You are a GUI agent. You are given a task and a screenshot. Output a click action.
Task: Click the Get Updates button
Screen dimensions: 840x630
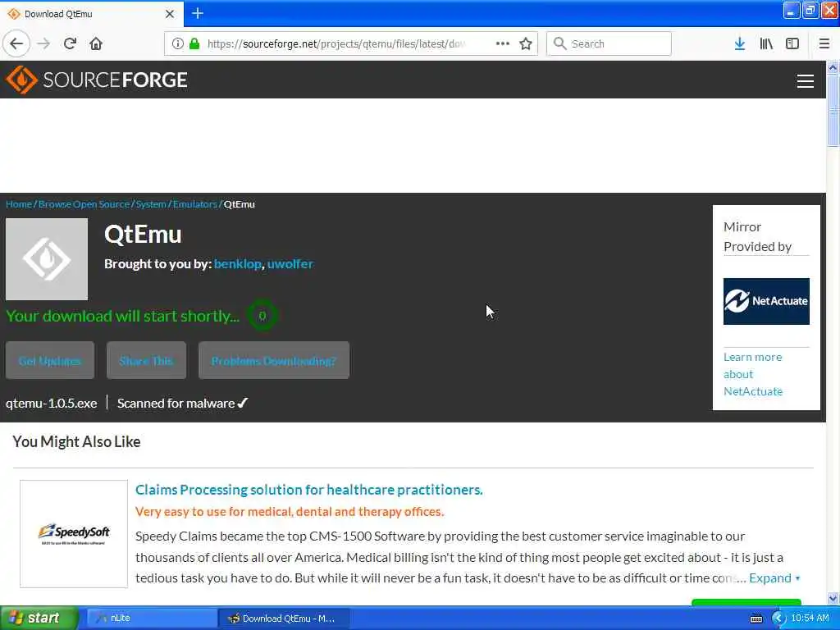50,361
